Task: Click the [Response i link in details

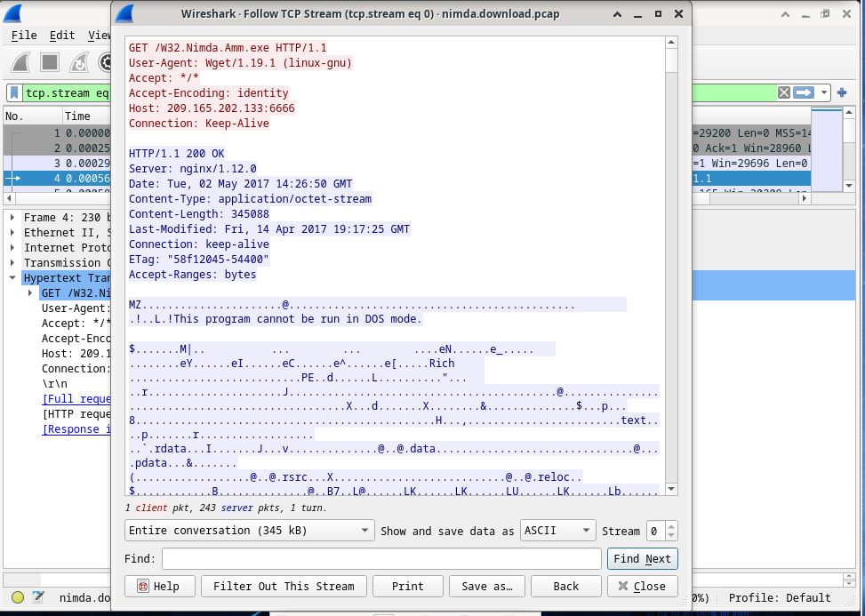Action: tap(76, 429)
